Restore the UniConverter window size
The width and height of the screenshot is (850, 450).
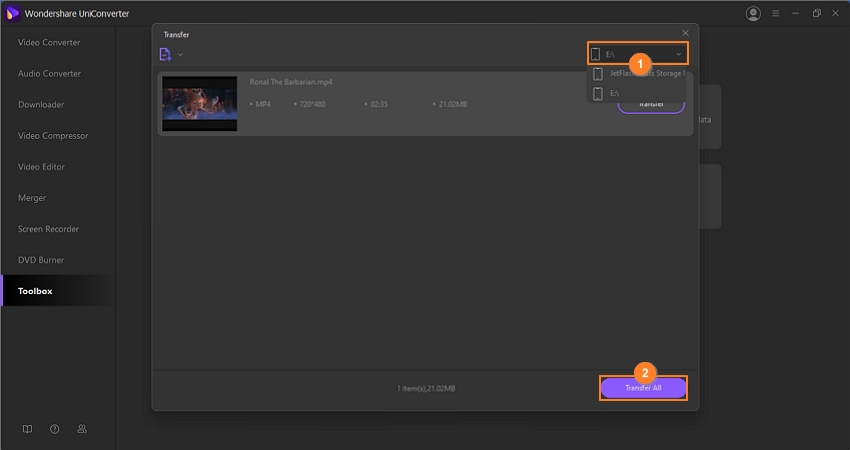coord(816,14)
